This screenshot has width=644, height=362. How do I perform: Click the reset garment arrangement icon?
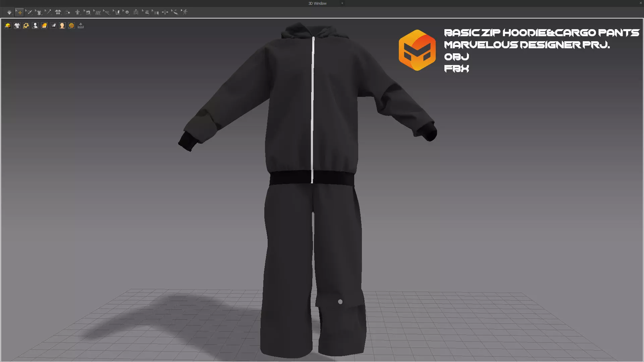pos(58,12)
